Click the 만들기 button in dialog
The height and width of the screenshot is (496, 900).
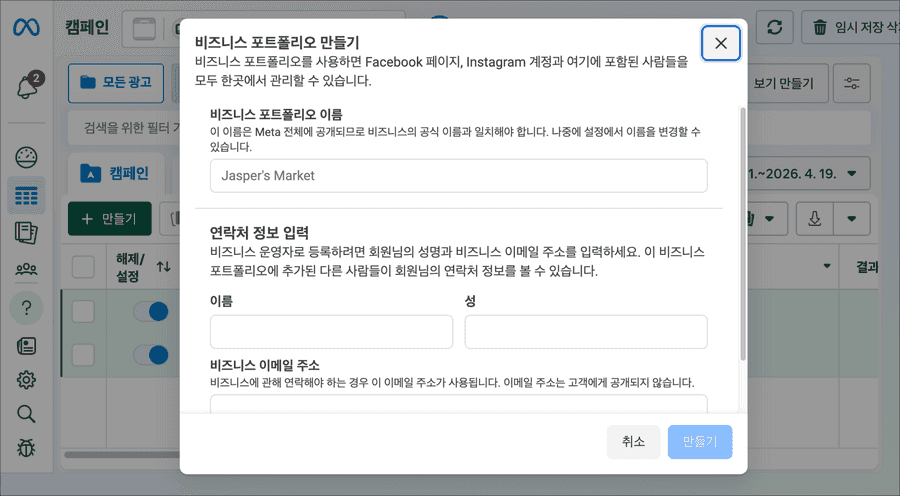[x=700, y=441]
